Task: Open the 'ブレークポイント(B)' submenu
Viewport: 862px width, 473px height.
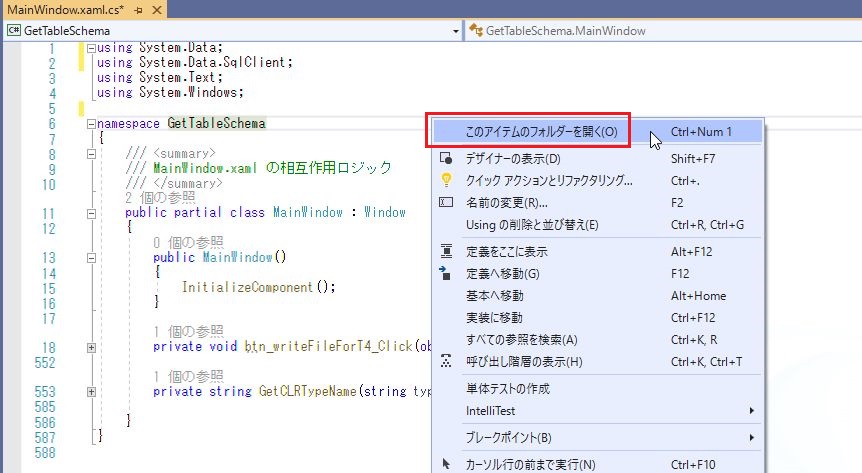Action: tap(598, 437)
